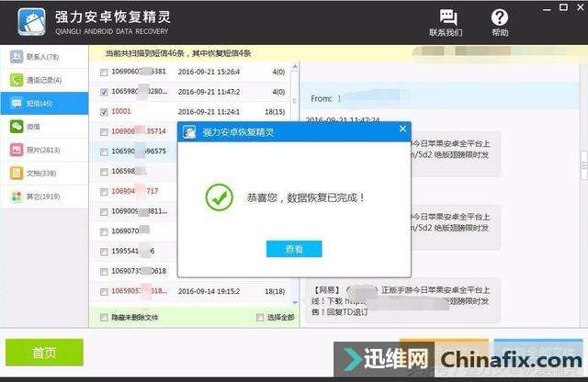Viewport: 588px width, 382px height.
Task: Uncheck the 10001 message checkbox
Action: (x=104, y=112)
